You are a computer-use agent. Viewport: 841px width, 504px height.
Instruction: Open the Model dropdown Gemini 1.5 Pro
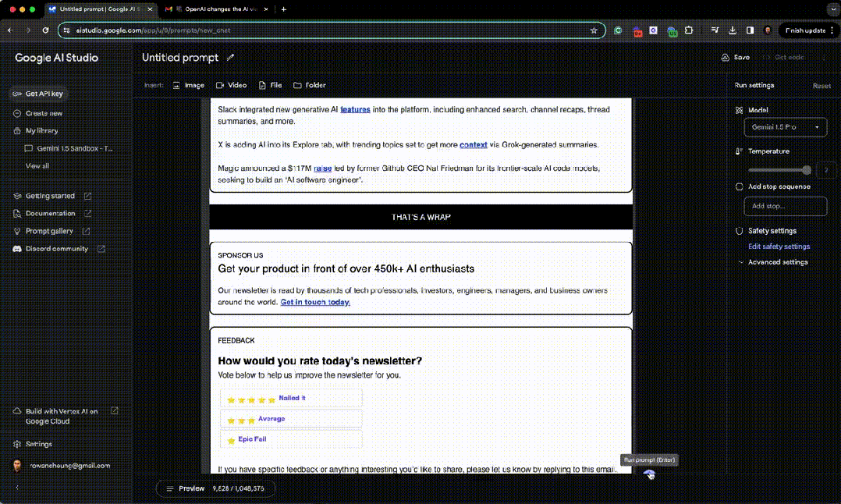785,126
